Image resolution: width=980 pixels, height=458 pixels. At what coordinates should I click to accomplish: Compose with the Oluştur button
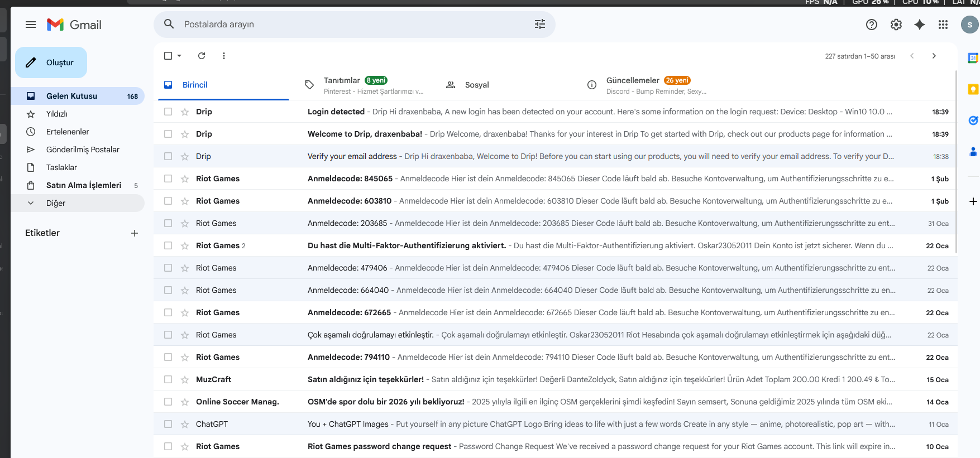(x=51, y=62)
